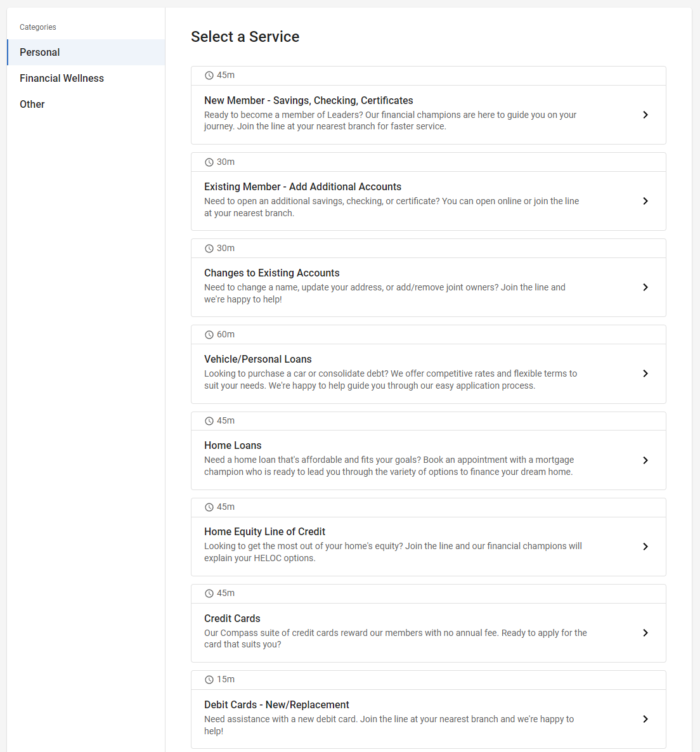The height and width of the screenshot is (752, 700).
Task: Select Home Equity Line of Credit title
Action: point(264,531)
